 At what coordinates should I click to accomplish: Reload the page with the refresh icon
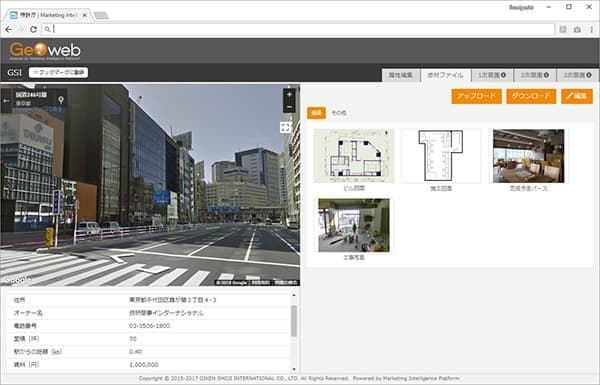click(x=33, y=29)
